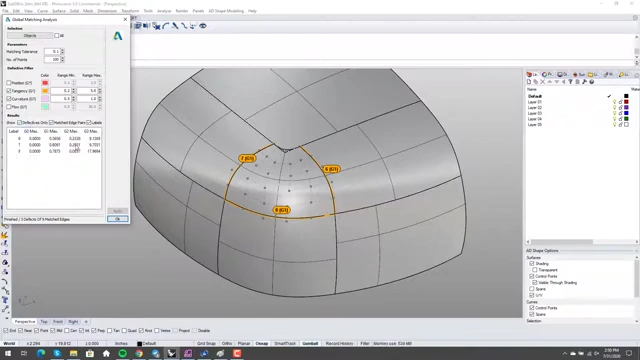Image resolution: width=640 pixels, height=360 pixels.
Task: Open the Analyze menu
Action: tap(164, 11)
